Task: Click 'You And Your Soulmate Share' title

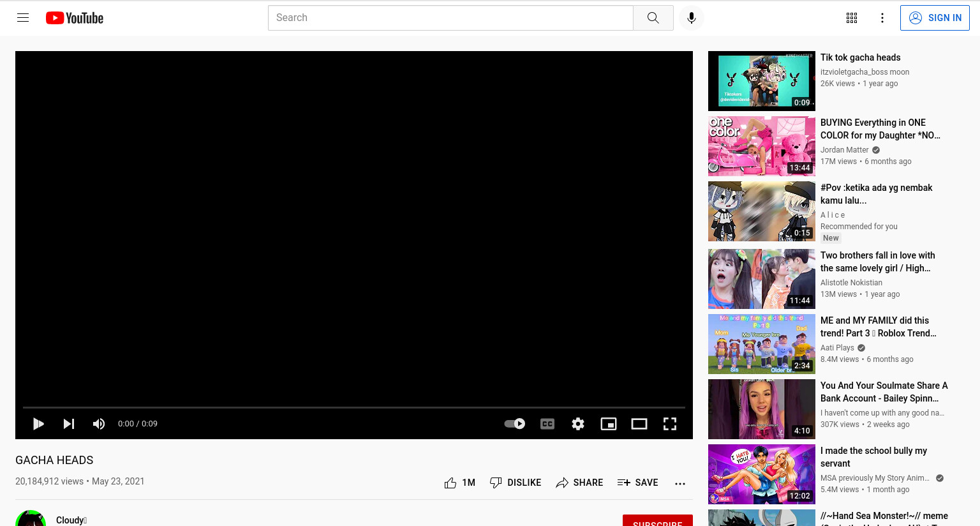Action: [884, 392]
